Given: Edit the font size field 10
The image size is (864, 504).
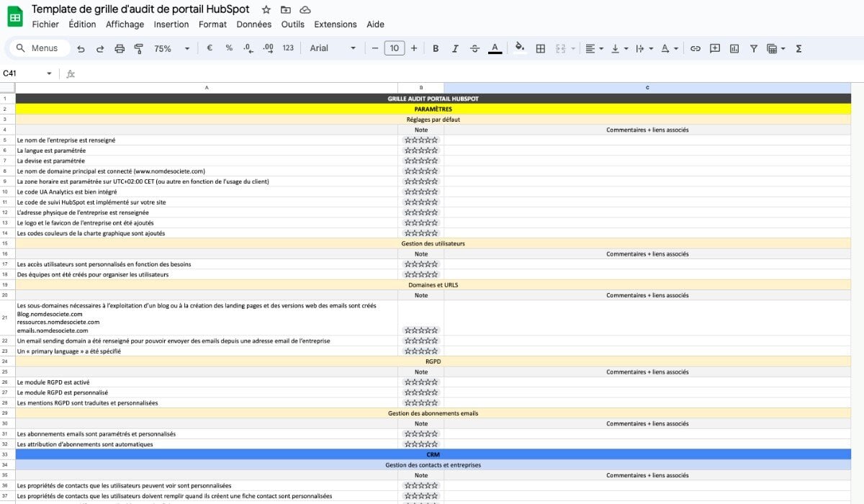Looking at the screenshot, I should (x=394, y=48).
